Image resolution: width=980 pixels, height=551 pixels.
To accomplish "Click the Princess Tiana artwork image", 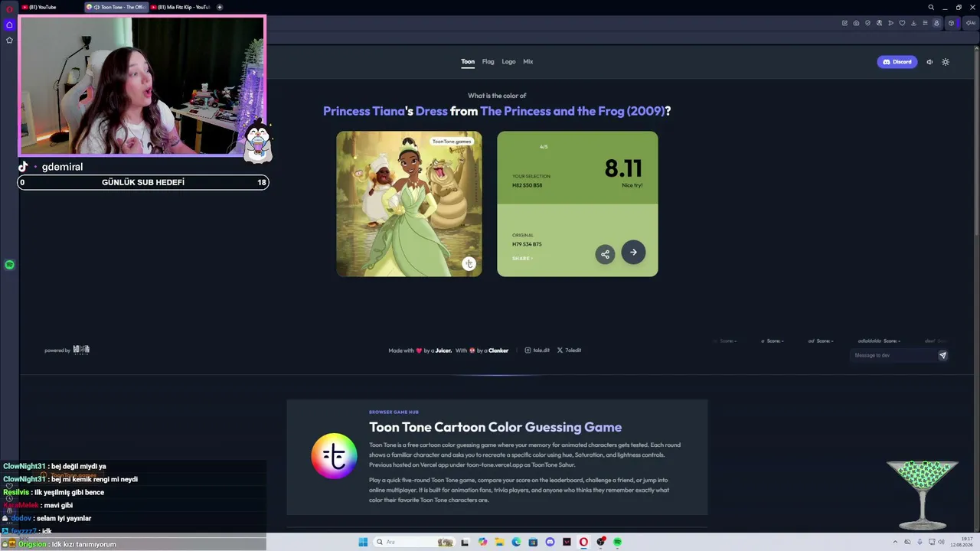I will (409, 204).
